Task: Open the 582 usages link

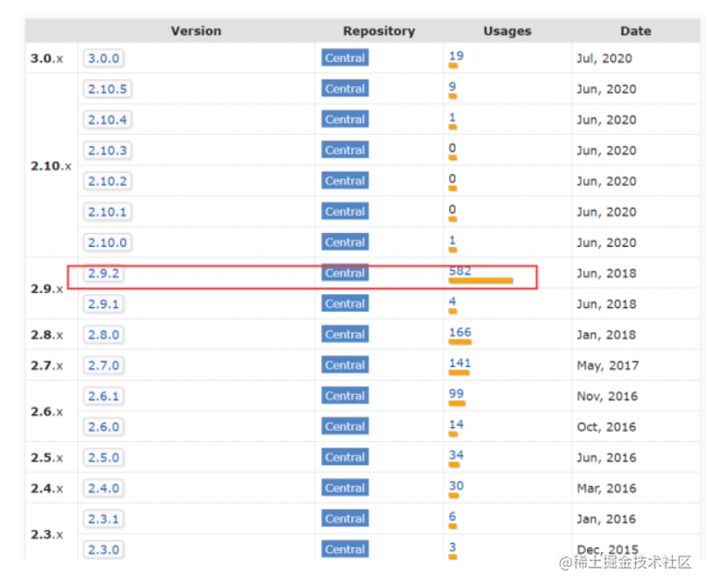Action: point(459,271)
